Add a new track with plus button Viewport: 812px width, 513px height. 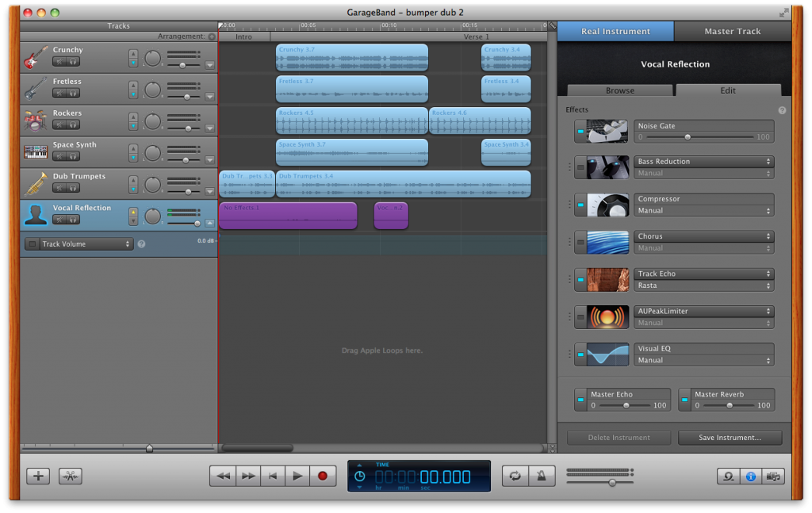(x=38, y=476)
